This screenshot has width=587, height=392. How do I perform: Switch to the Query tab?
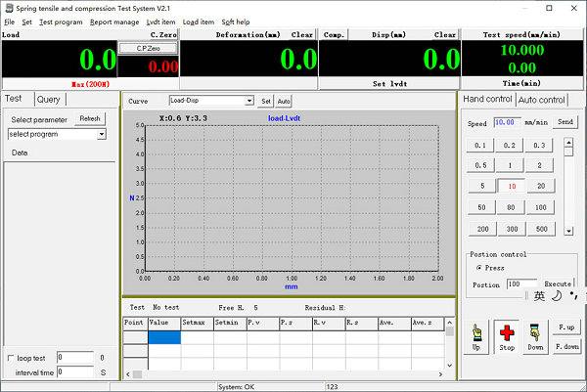coord(49,99)
